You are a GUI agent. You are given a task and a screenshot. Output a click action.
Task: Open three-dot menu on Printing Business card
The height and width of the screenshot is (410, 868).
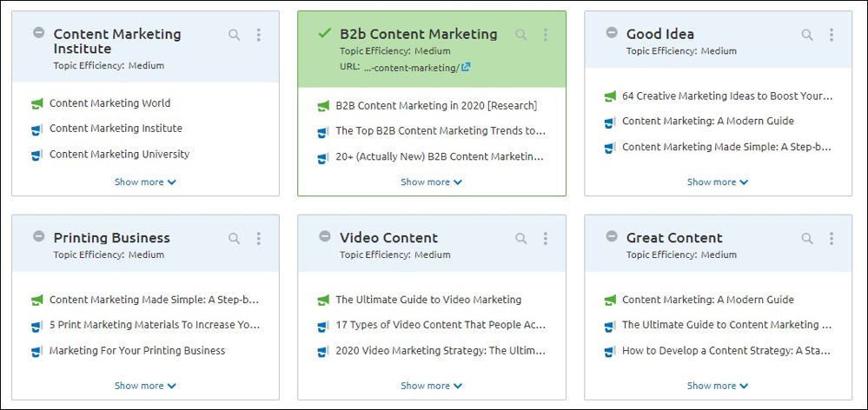pos(259,239)
